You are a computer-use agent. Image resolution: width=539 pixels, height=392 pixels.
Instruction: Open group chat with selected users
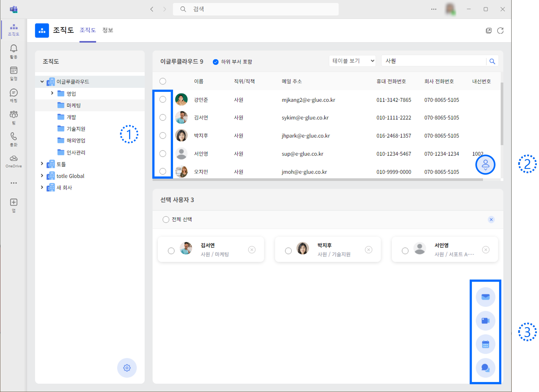(x=485, y=368)
